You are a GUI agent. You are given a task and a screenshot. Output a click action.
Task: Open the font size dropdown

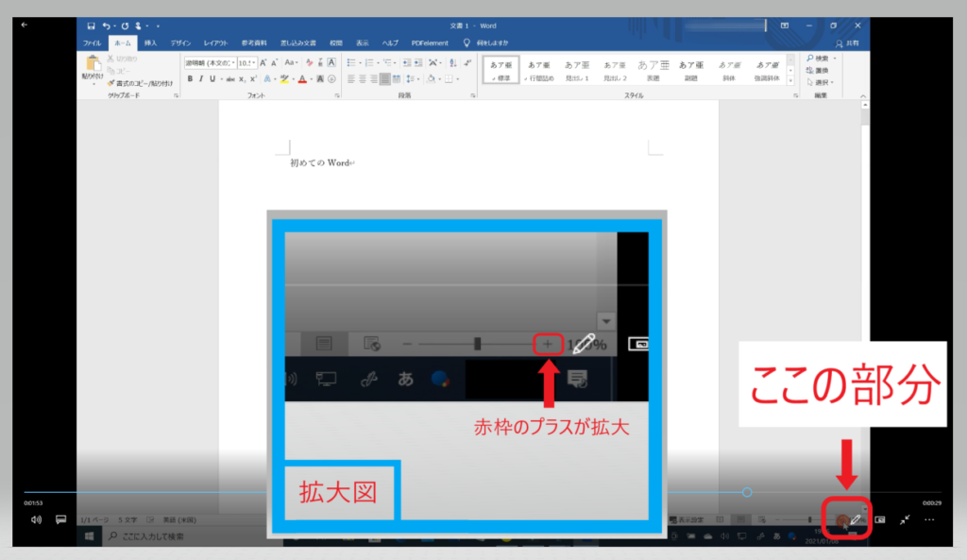pyautogui.click(x=246, y=62)
